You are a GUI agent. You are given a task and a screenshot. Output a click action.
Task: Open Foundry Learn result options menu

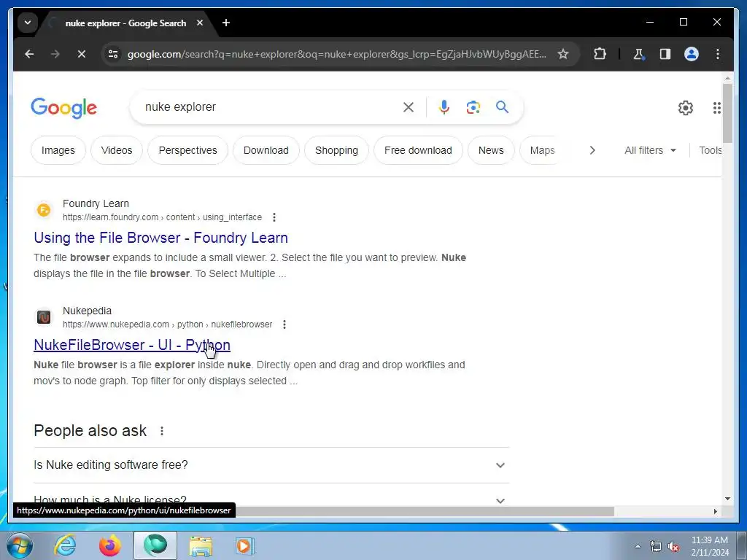(274, 217)
